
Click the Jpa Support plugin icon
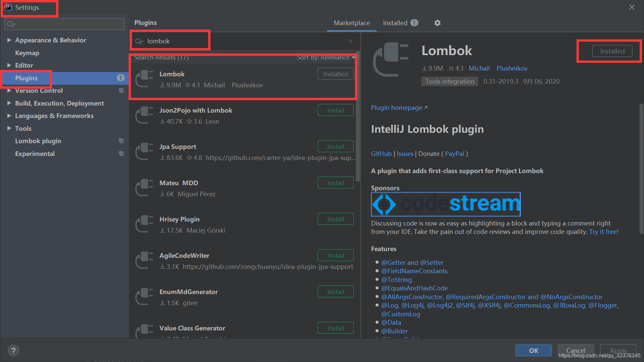144,152
